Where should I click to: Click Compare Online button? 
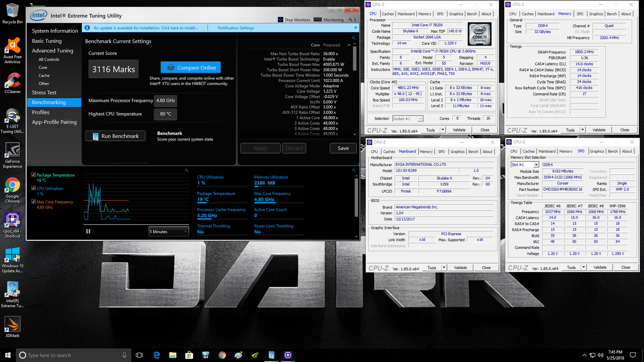pyautogui.click(x=191, y=67)
